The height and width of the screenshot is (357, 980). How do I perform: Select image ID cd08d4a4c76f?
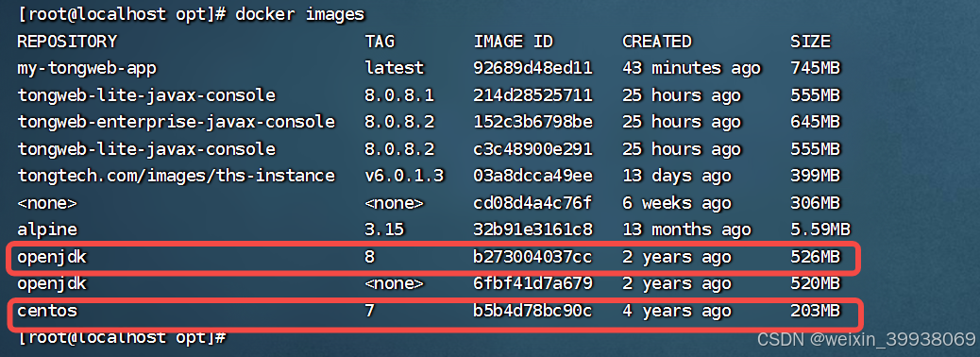point(533,203)
